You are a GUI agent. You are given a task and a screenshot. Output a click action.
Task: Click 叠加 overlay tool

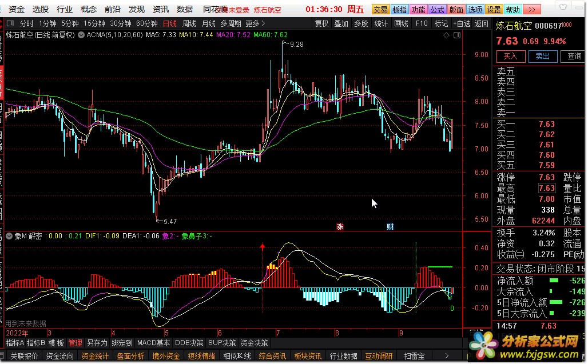[x=341, y=23]
